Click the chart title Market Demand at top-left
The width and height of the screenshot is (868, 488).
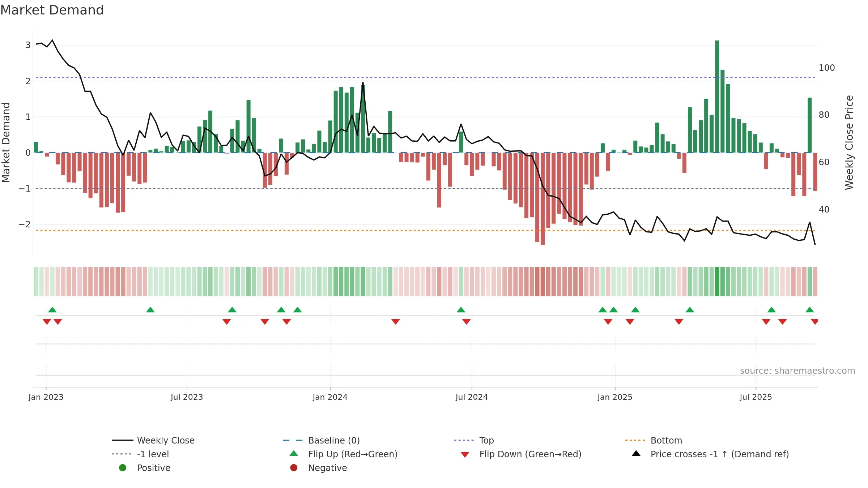(x=52, y=10)
